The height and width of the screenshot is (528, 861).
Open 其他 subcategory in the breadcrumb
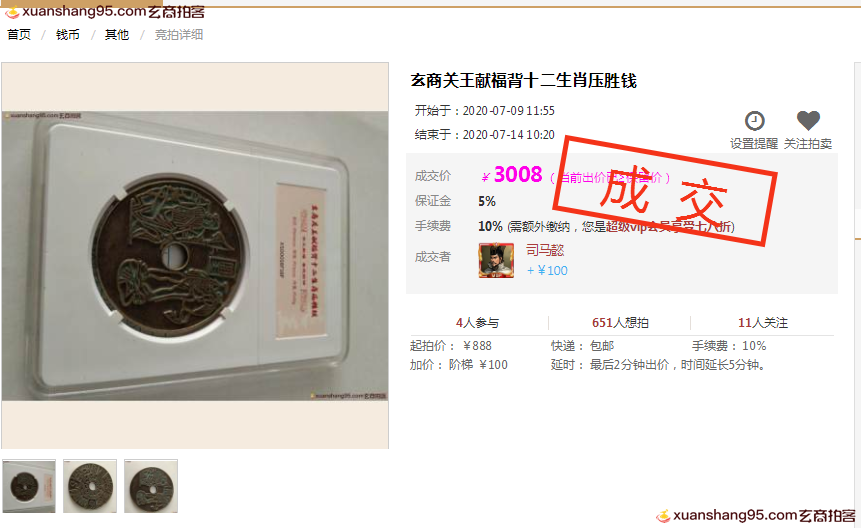[116, 35]
